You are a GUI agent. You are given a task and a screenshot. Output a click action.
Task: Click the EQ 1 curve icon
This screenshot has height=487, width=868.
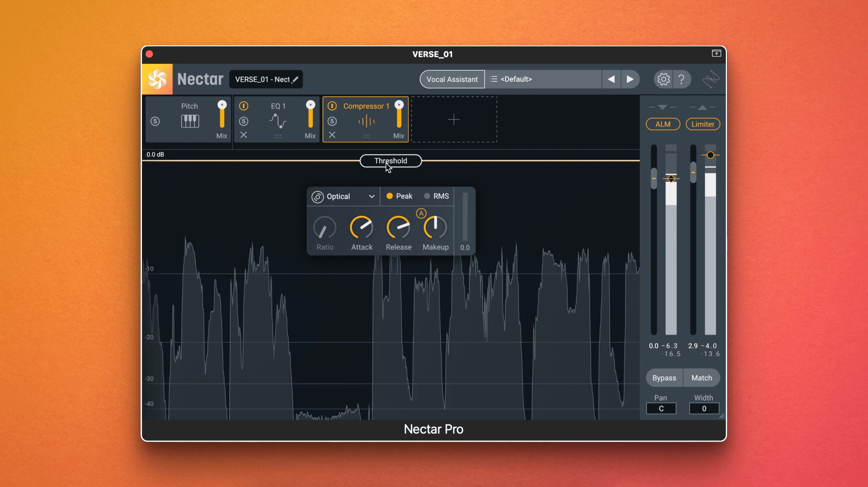coord(278,121)
